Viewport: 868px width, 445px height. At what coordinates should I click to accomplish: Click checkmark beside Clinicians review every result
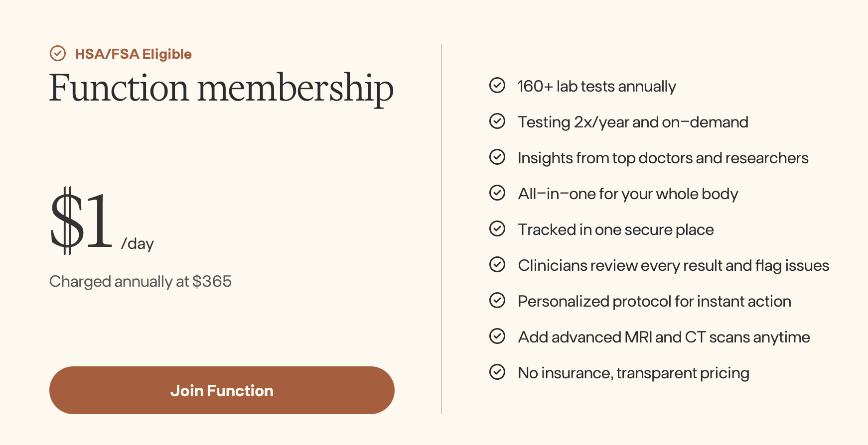click(497, 265)
